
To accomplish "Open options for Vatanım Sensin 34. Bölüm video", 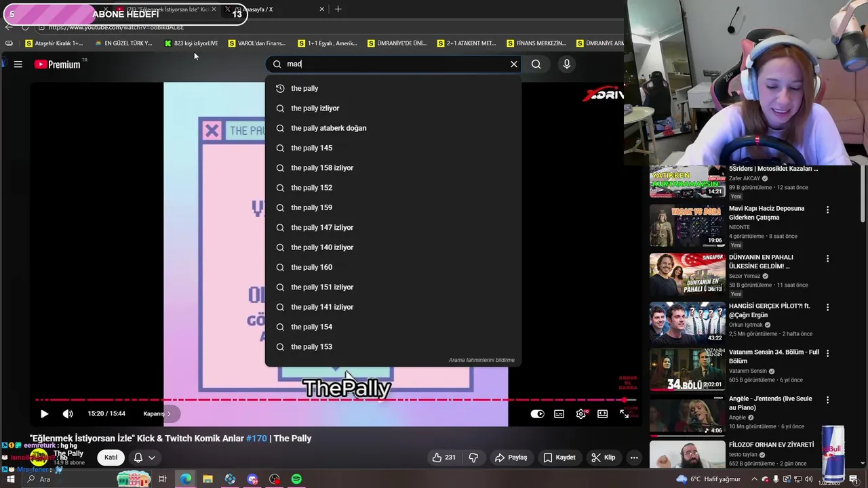I will (x=827, y=354).
